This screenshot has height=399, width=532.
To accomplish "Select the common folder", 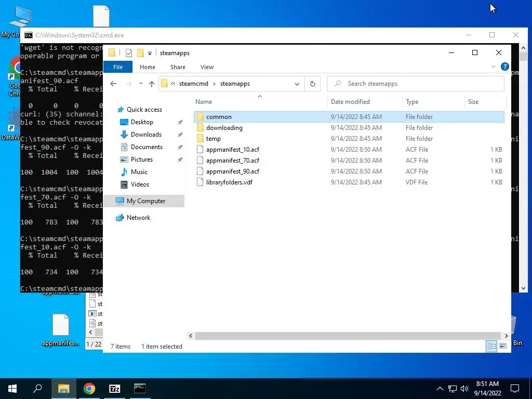I will coord(349,117).
